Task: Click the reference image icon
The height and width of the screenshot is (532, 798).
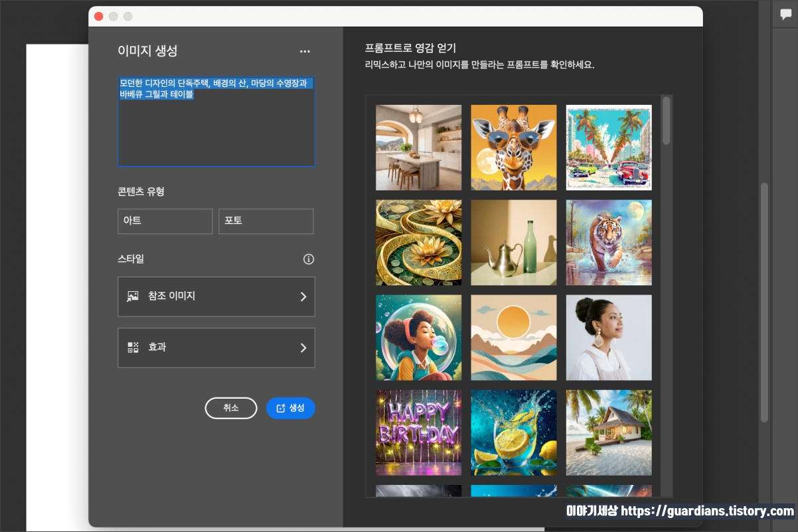Action: pos(133,297)
